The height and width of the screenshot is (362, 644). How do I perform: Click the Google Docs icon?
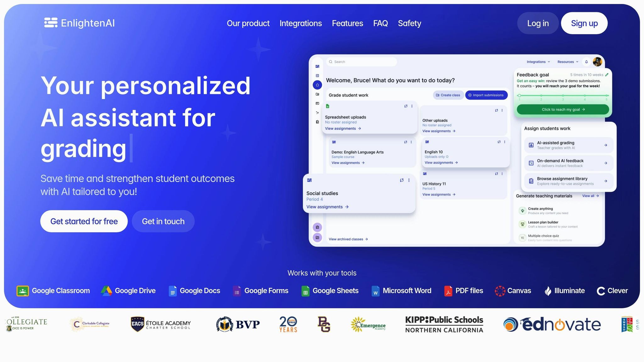172,291
